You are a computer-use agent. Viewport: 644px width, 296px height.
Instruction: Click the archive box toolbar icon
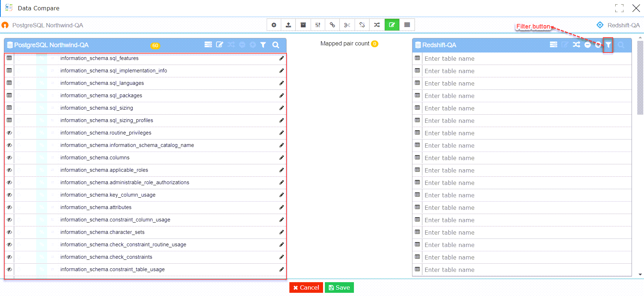(x=303, y=25)
